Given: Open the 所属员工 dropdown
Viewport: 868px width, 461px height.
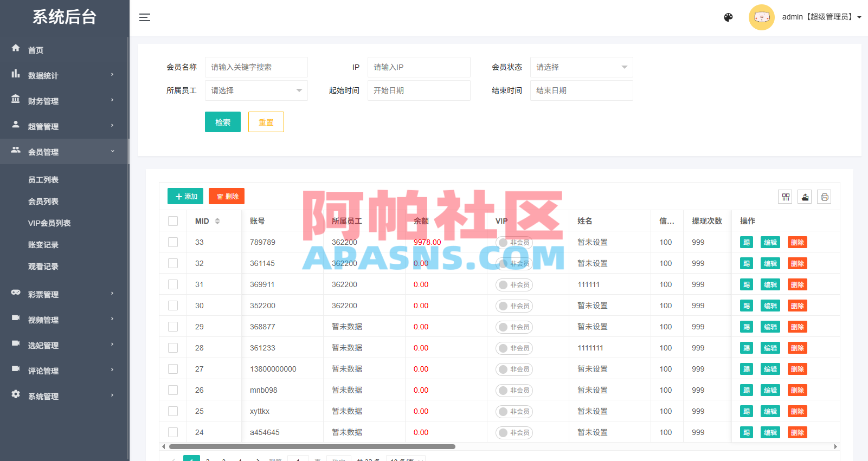Looking at the screenshot, I should tap(256, 90).
